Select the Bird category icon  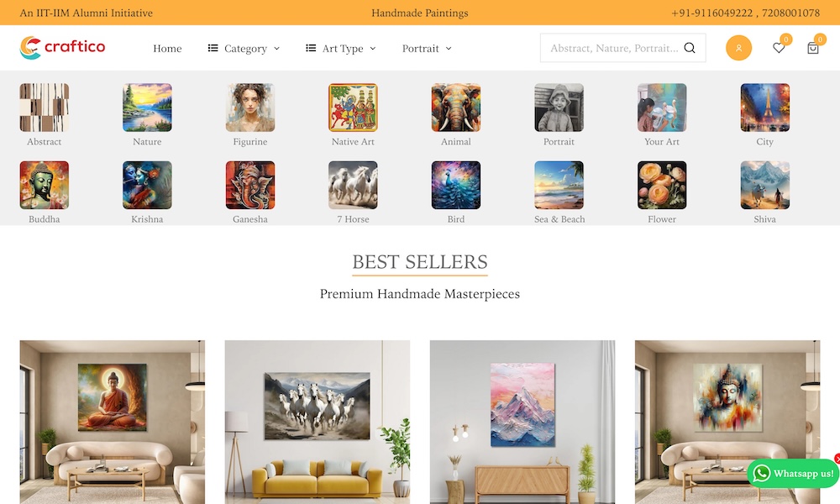pos(456,186)
